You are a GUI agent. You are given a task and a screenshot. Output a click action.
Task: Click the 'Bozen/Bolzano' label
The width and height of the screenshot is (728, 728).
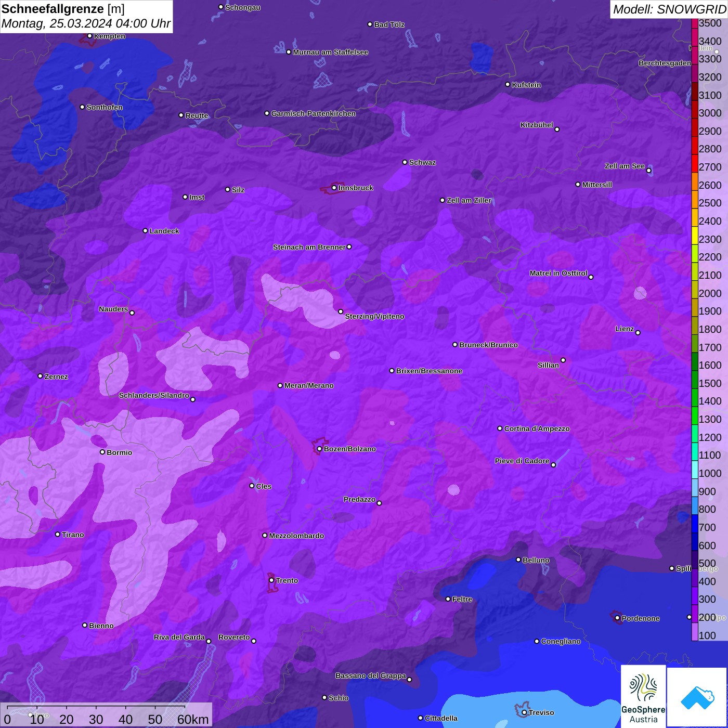[350, 449]
